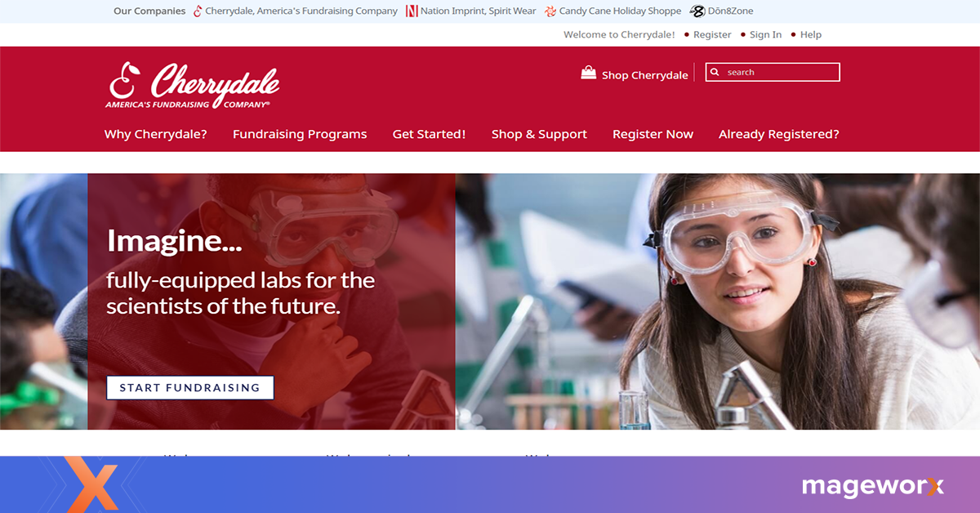The height and width of the screenshot is (513, 980).
Task: Open the Fundraising Programs menu
Action: [x=300, y=134]
